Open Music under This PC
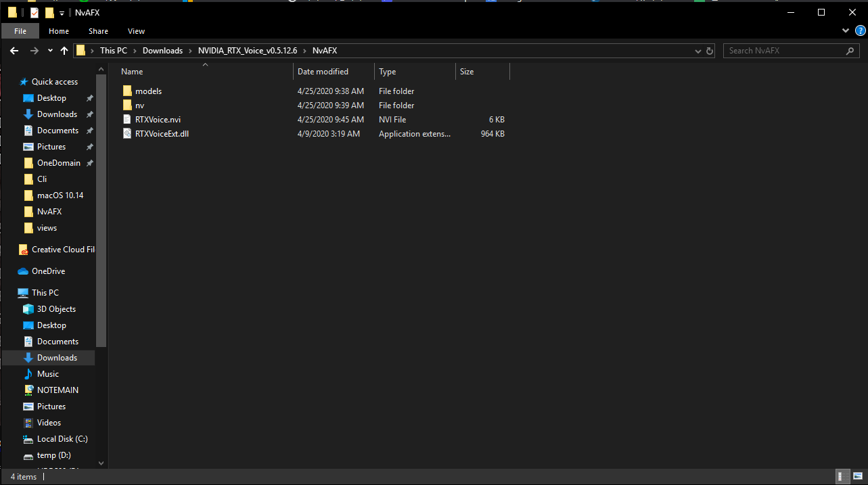This screenshot has width=868, height=485. 47,374
